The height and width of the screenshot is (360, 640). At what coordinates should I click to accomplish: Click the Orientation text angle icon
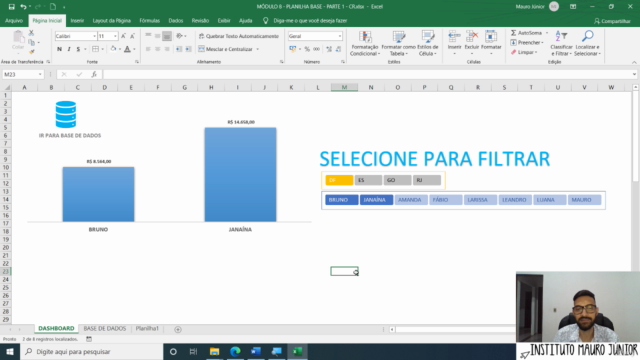179,36
